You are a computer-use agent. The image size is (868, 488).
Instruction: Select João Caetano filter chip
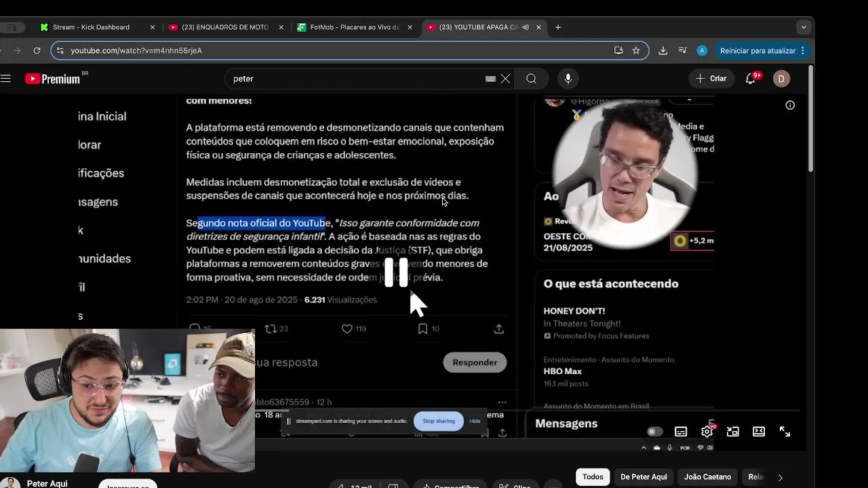(707, 477)
